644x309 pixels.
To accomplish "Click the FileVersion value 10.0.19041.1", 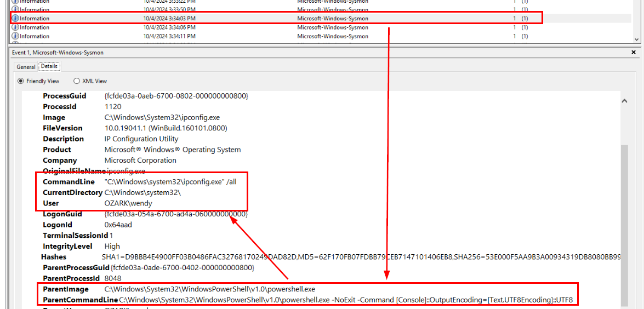I will coord(166,128).
